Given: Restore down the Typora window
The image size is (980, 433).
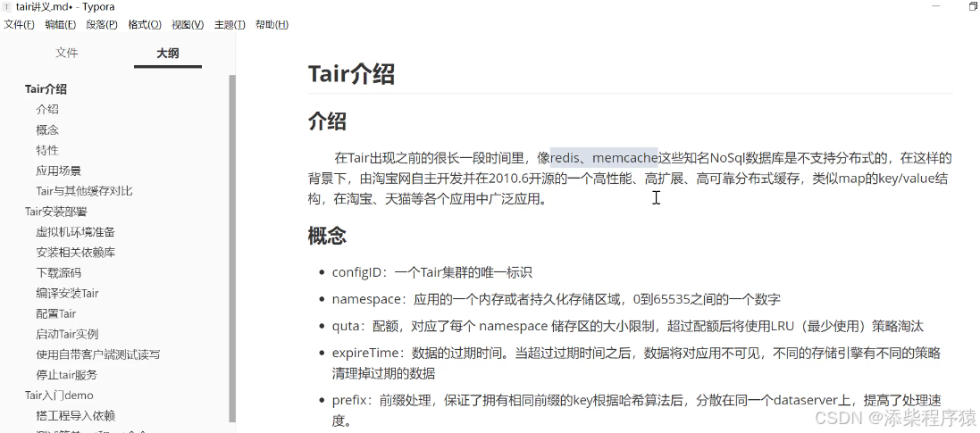Looking at the screenshot, I should 973,6.
